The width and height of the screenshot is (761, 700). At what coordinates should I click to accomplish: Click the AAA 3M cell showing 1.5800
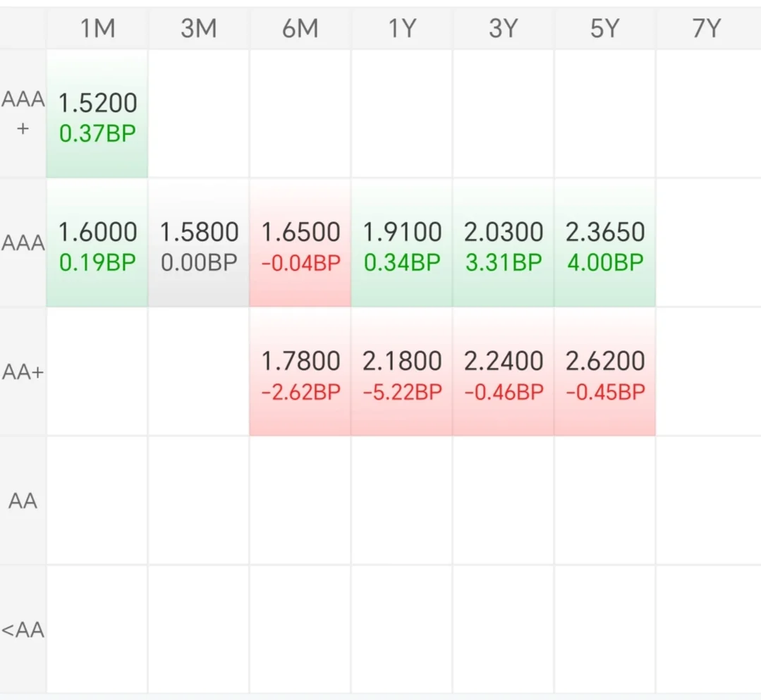[199, 244]
